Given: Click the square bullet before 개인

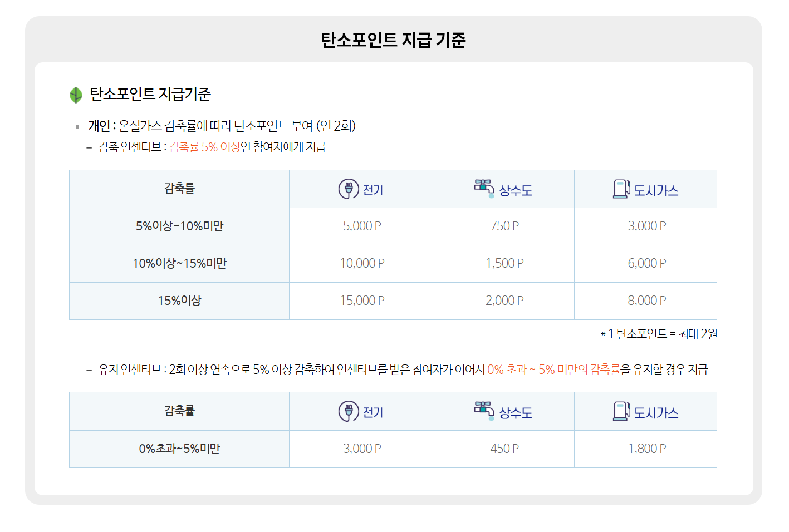Looking at the screenshot, I should coord(77,127).
